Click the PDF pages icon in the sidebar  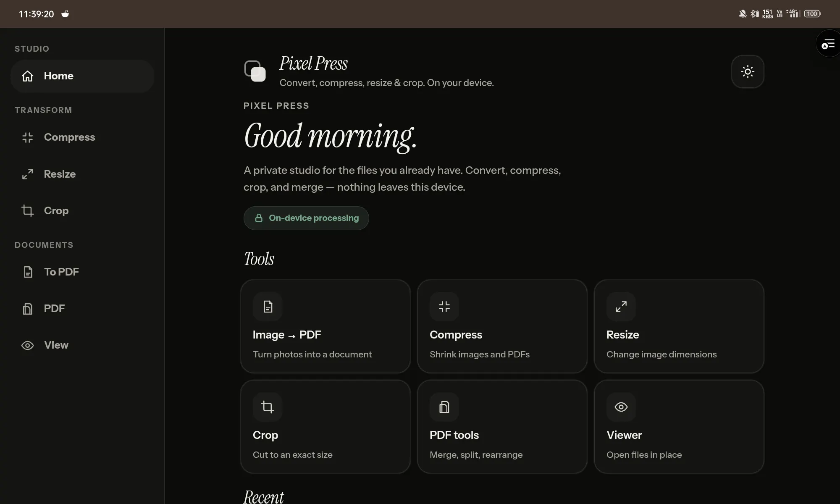coord(28,309)
